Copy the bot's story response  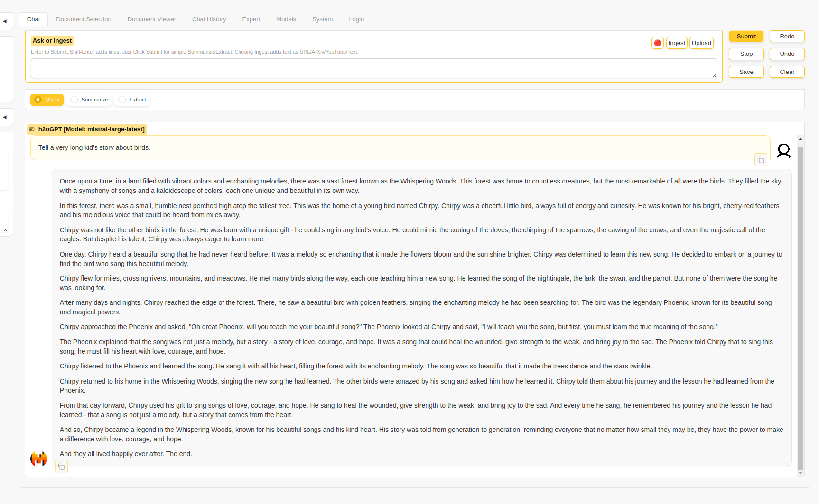[x=61, y=467]
